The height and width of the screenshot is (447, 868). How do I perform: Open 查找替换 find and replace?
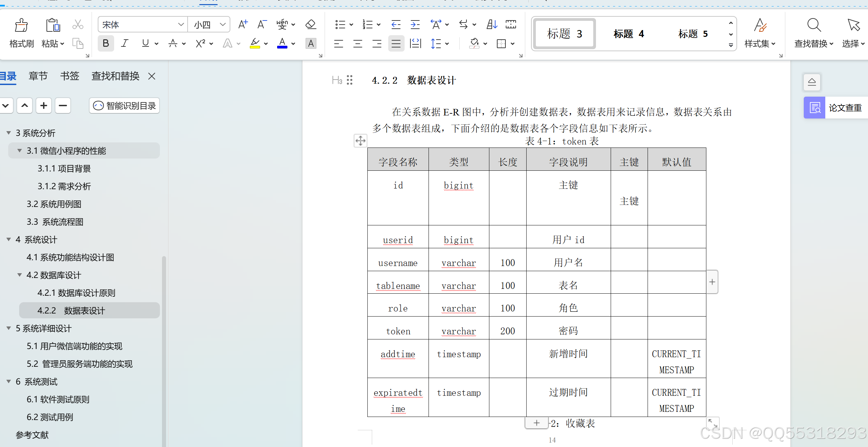tap(814, 33)
